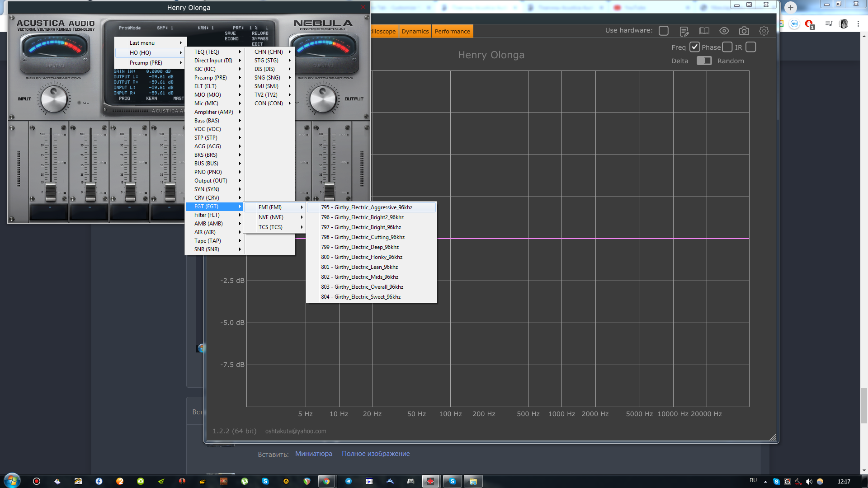
Task: Open the manual book icon
Action: [704, 31]
